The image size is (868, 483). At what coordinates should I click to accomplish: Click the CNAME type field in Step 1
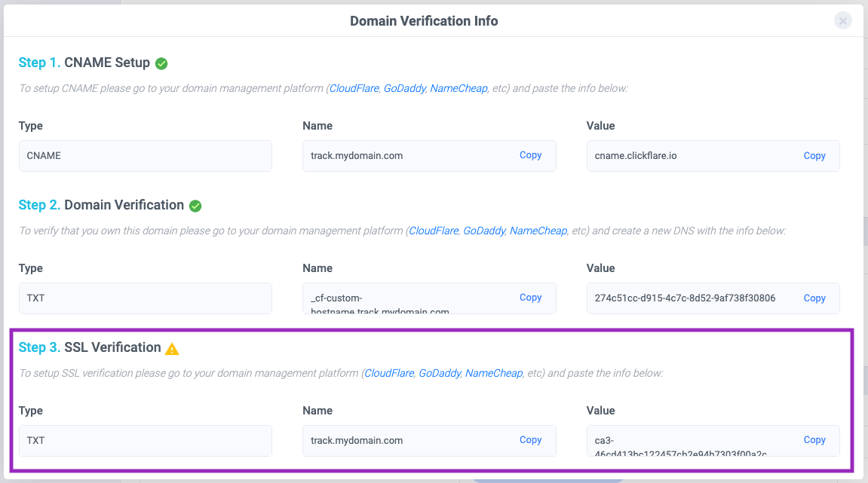(145, 156)
